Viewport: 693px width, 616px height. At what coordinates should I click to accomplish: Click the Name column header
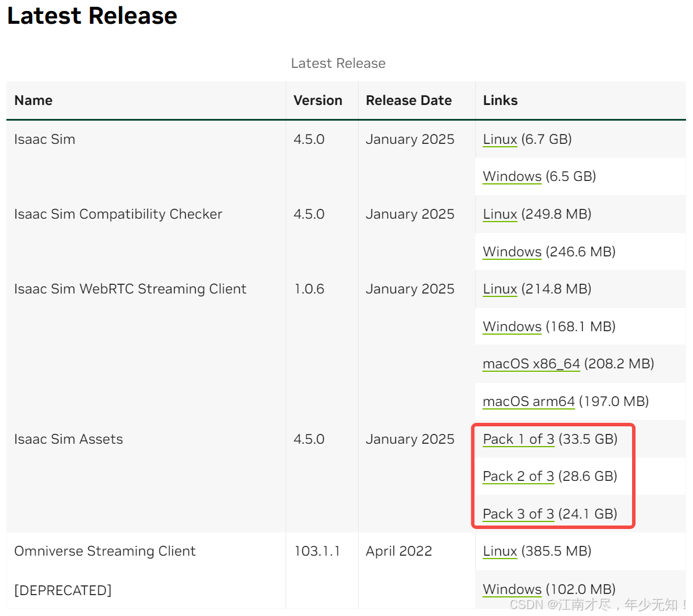[34, 101]
